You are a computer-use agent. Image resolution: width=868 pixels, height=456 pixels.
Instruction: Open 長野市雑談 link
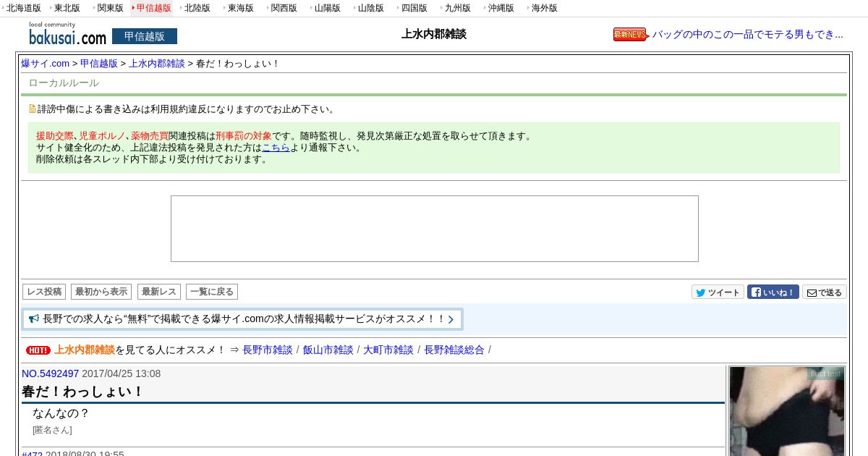[268, 350]
